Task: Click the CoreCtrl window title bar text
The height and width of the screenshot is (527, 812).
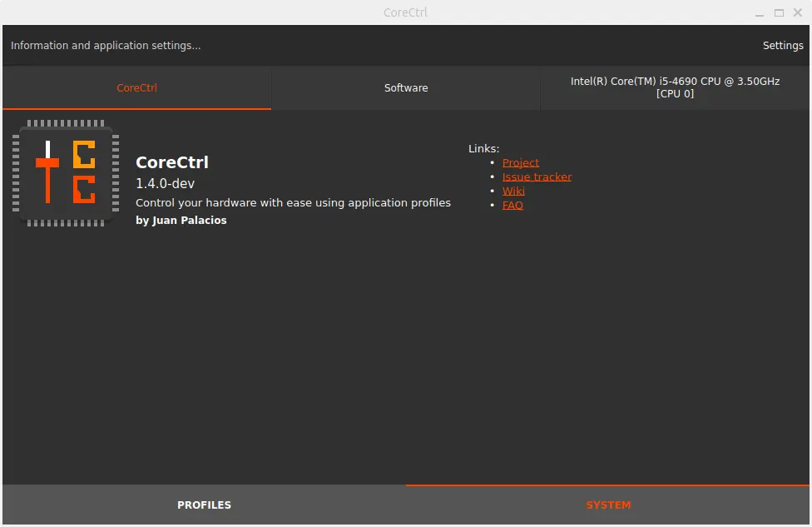Action: 406,12
